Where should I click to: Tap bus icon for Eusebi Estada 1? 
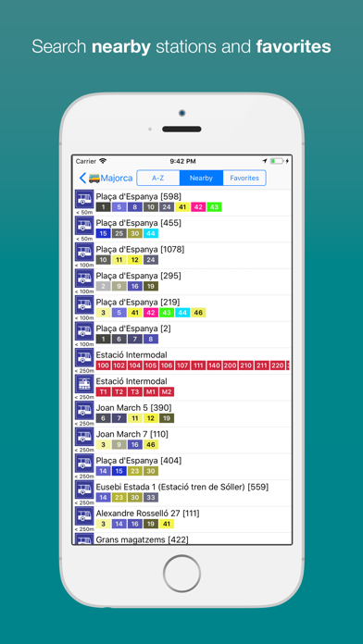(x=84, y=489)
